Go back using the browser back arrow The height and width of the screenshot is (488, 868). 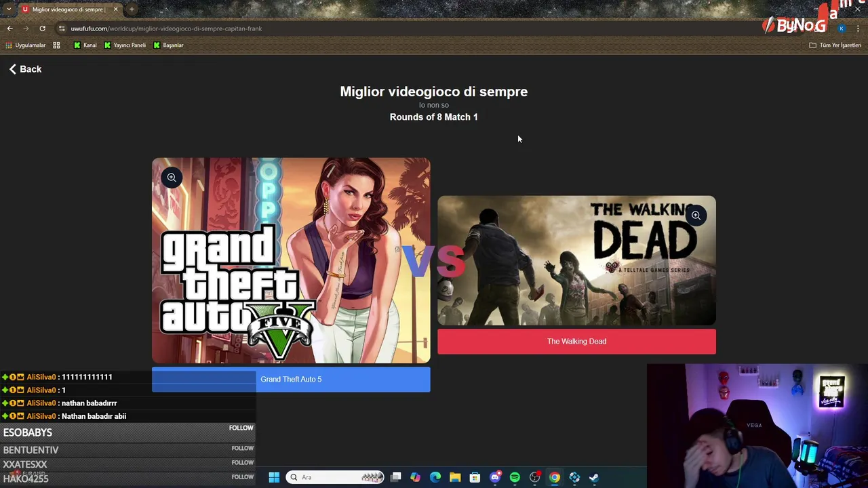tap(9, 28)
